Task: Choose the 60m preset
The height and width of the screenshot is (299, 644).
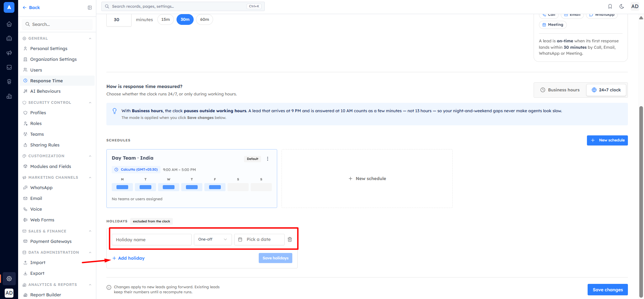Action: pos(204,19)
